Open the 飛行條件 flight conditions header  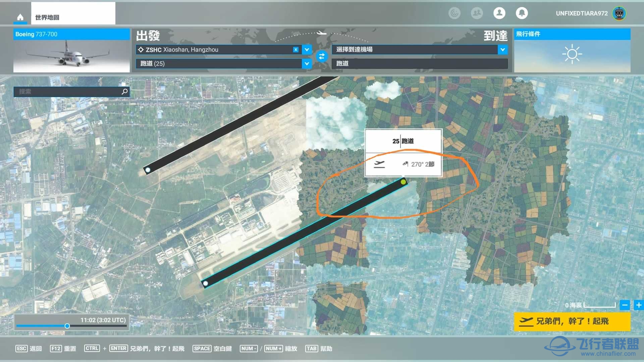(x=572, y=34)
